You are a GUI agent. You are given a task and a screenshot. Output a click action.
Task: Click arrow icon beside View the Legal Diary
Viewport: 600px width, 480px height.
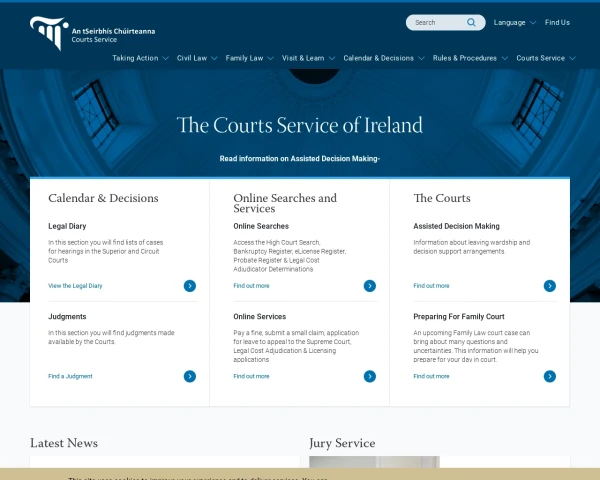190,286
